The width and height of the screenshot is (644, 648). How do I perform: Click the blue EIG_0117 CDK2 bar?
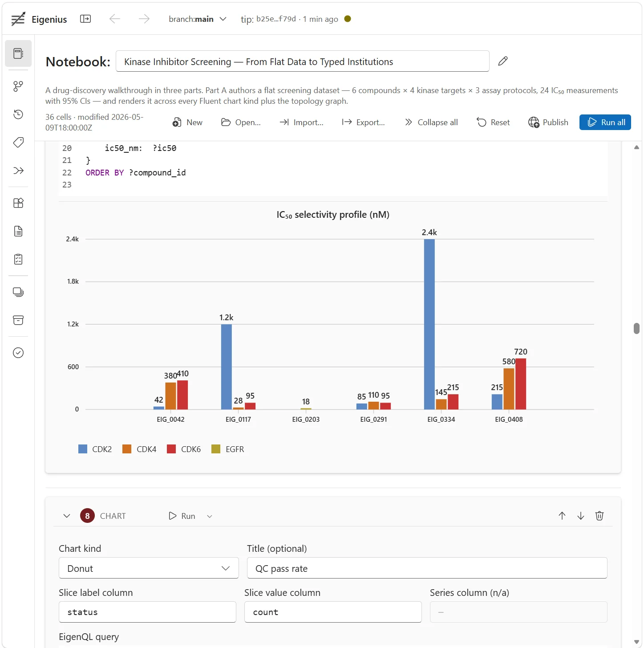[227, 367]
